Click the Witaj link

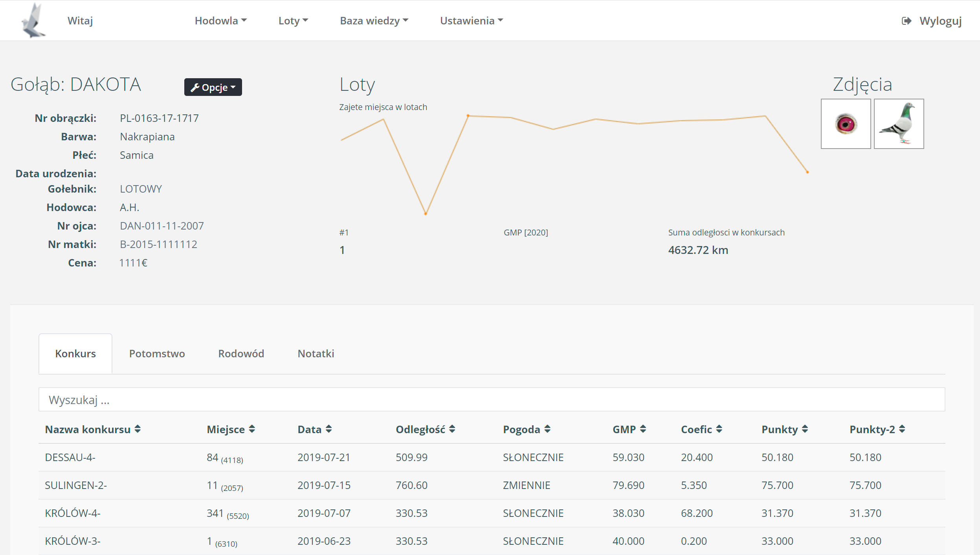tap(80, 21)
